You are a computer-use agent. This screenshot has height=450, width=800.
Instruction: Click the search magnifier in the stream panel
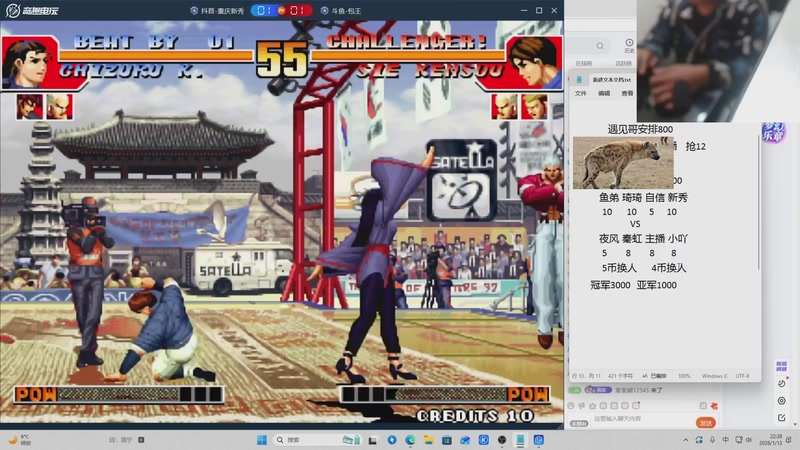[600, 46]
